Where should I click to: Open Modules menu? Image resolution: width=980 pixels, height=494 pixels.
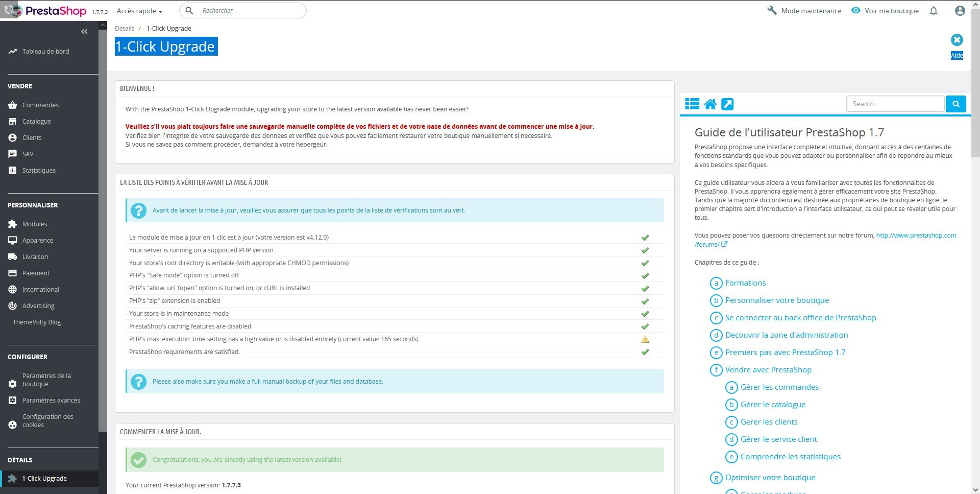pyautogui.click(x=34, y=224)
